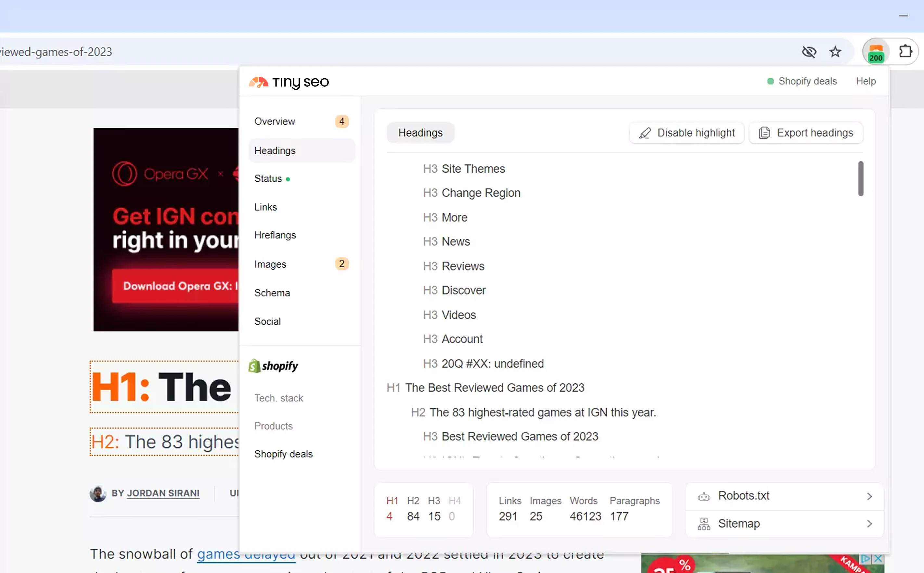Select the H3 Videos heading

coord(449,315)
